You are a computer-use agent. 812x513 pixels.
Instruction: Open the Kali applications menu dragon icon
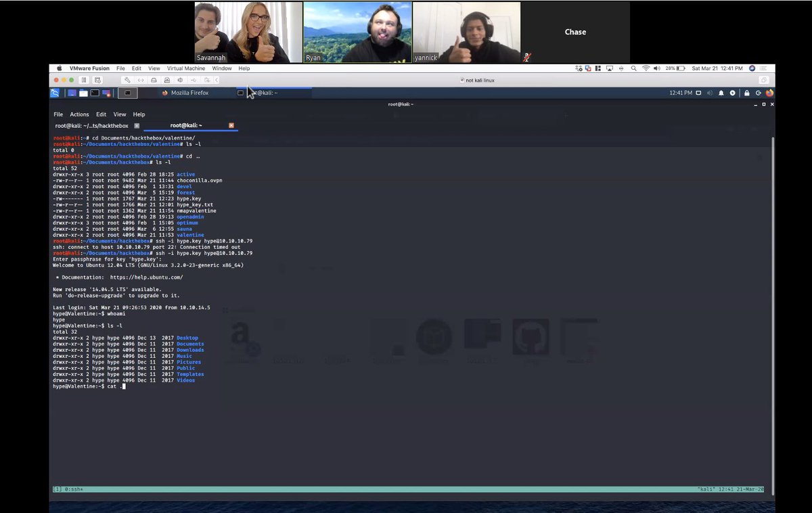click(55, 93)
